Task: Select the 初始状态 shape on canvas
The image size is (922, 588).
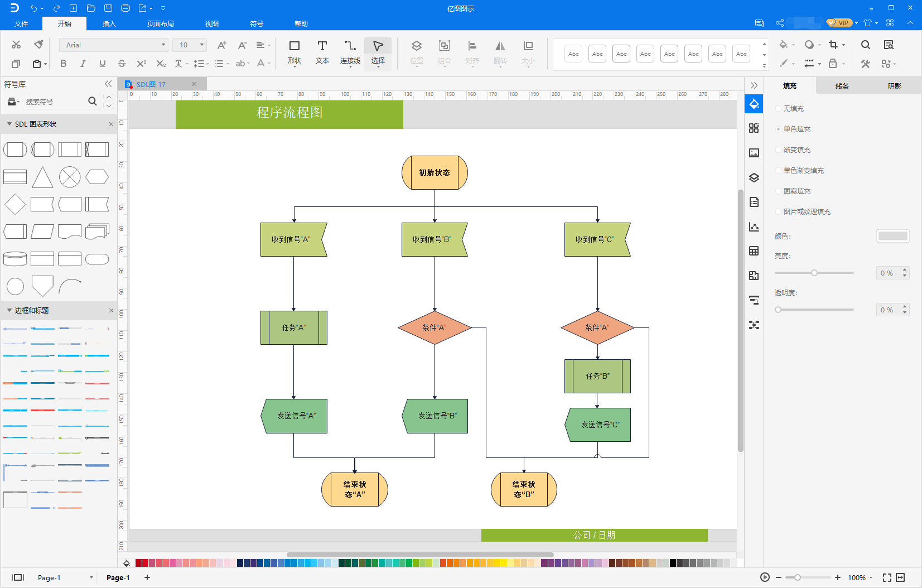Action: click(435, 172)
